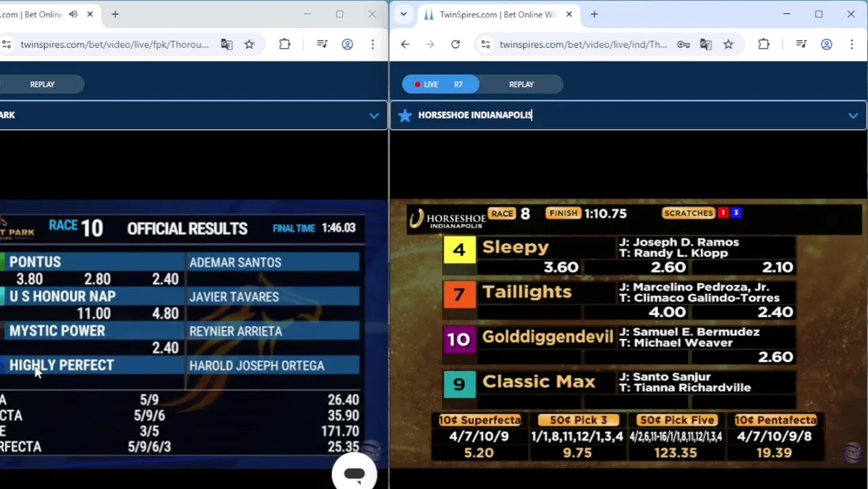Click the teal number 9 saddle cloth
This screenshot has height=489, width=868.
click(x=459, y=384)
